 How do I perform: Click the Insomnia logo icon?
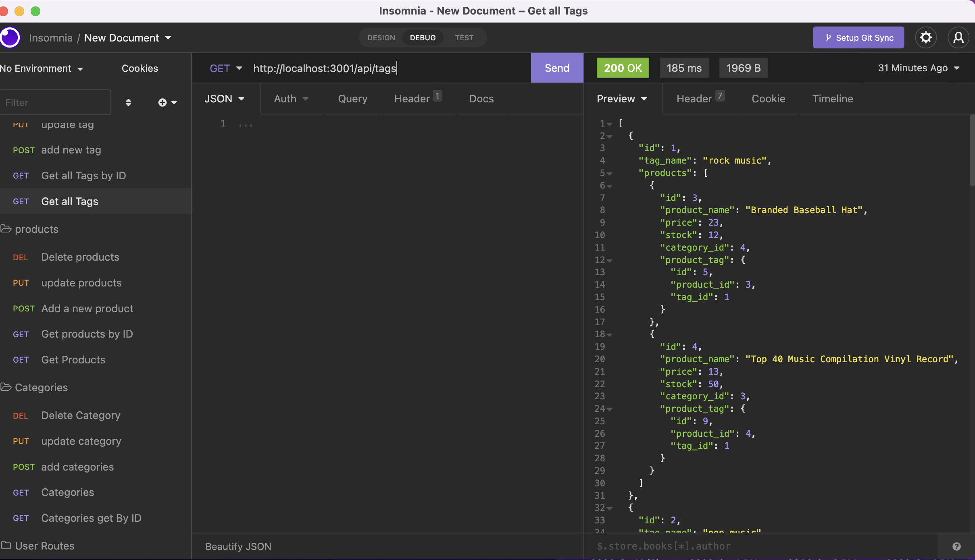pyautogui.click(x=10, y=37)
